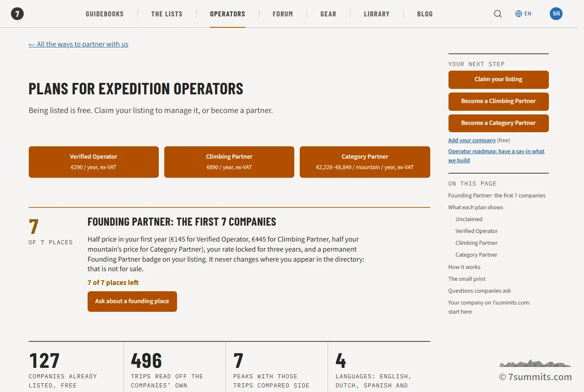
Task: Visit the Blog
Action: tap(425, 14)
